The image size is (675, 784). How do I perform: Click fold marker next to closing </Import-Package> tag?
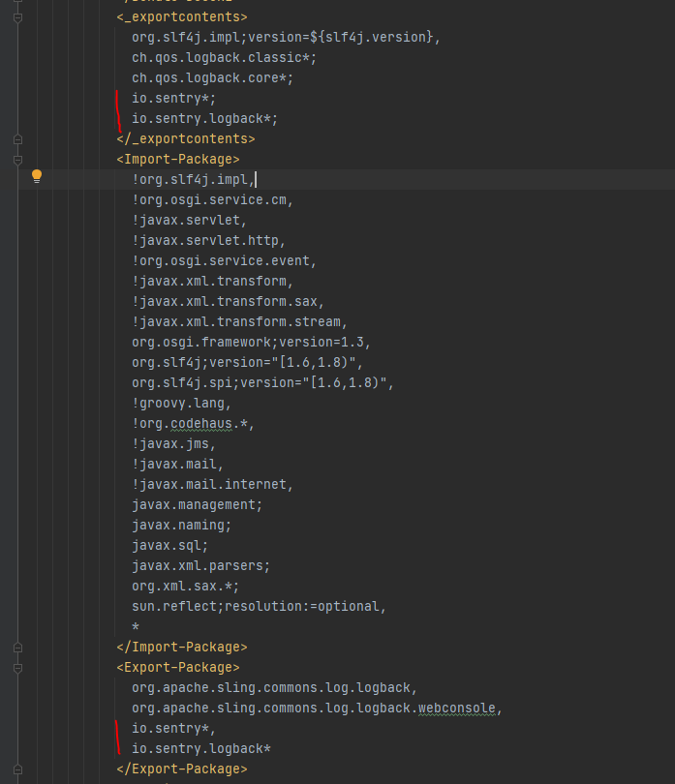click(x=17, y=647)
